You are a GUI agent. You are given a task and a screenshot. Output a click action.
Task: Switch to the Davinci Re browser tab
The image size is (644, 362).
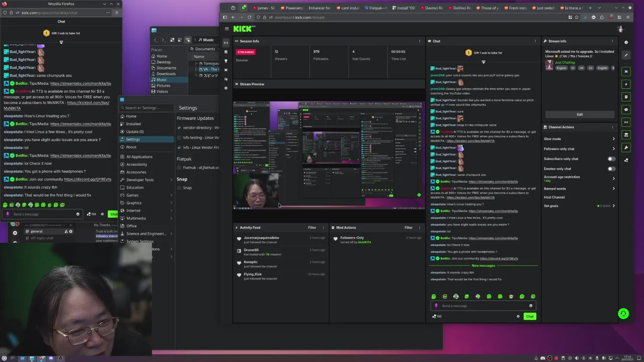[433, 8]
